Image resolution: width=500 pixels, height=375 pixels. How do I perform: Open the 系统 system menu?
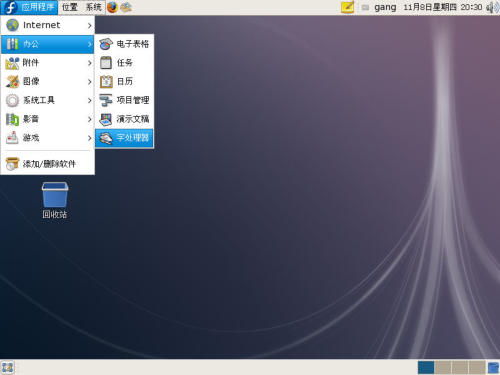click(x=93, y=7)
